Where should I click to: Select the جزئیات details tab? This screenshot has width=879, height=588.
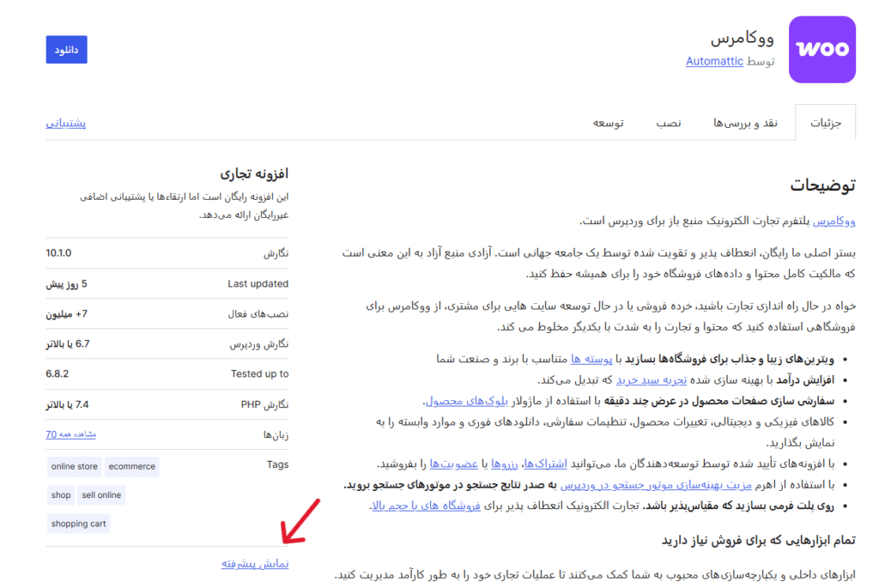[825, 123]
